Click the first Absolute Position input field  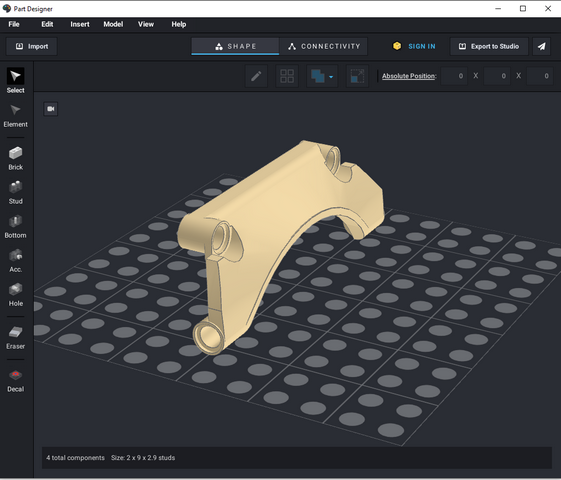tap(454, 76)
